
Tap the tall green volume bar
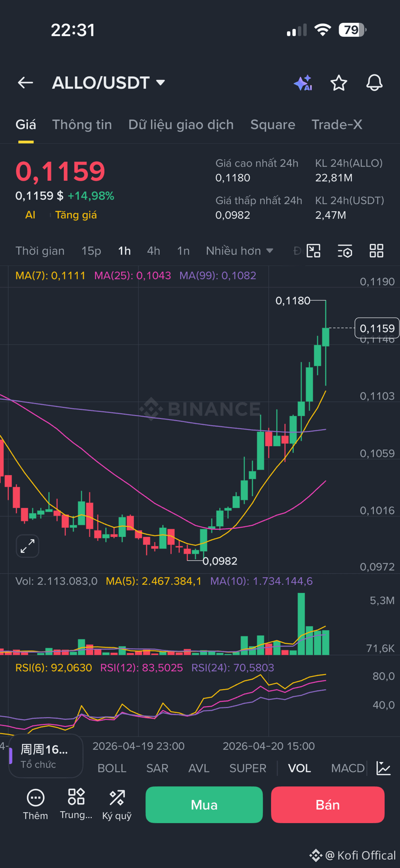301,623
